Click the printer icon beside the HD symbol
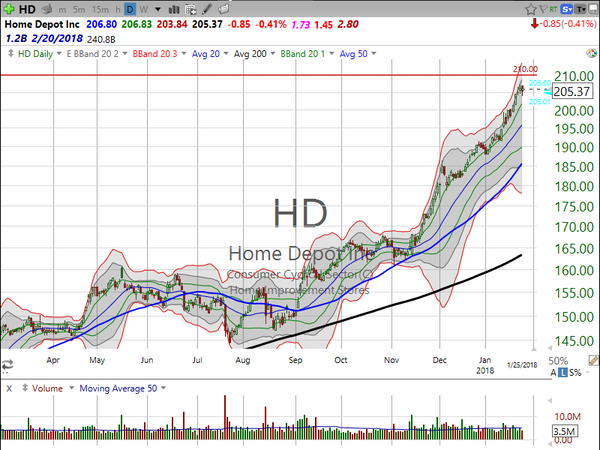The height and width of the screenshot is (450, 600). pyautogui.click(x=47, y=9)
